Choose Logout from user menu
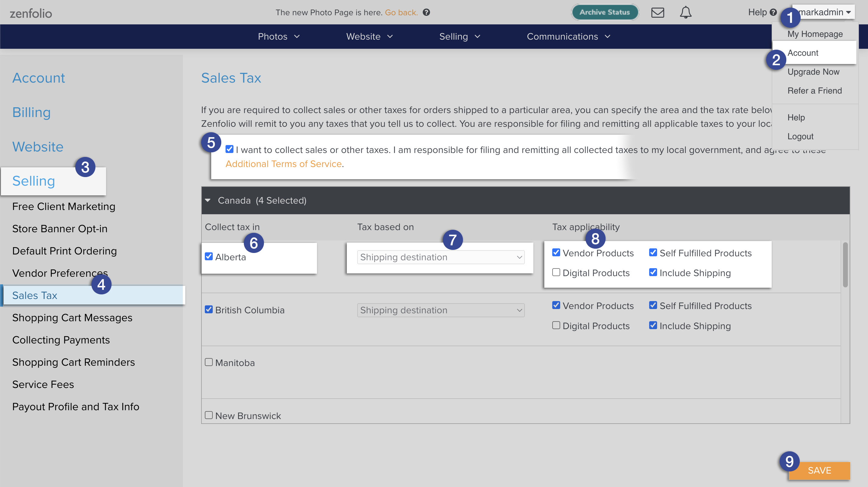The width and height of the screenshot is (868, 487). 800,137
